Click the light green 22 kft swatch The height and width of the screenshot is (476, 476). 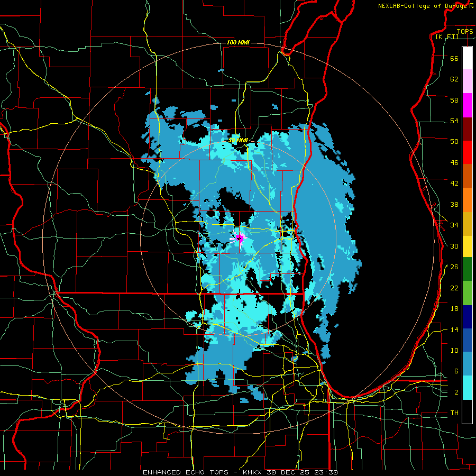pyautogui.click(x=467, y=293)
